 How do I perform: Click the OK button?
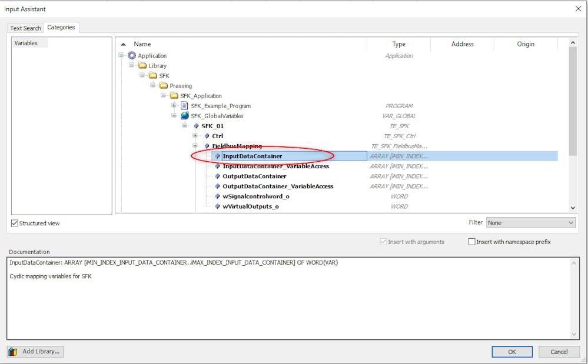[512, 352]
